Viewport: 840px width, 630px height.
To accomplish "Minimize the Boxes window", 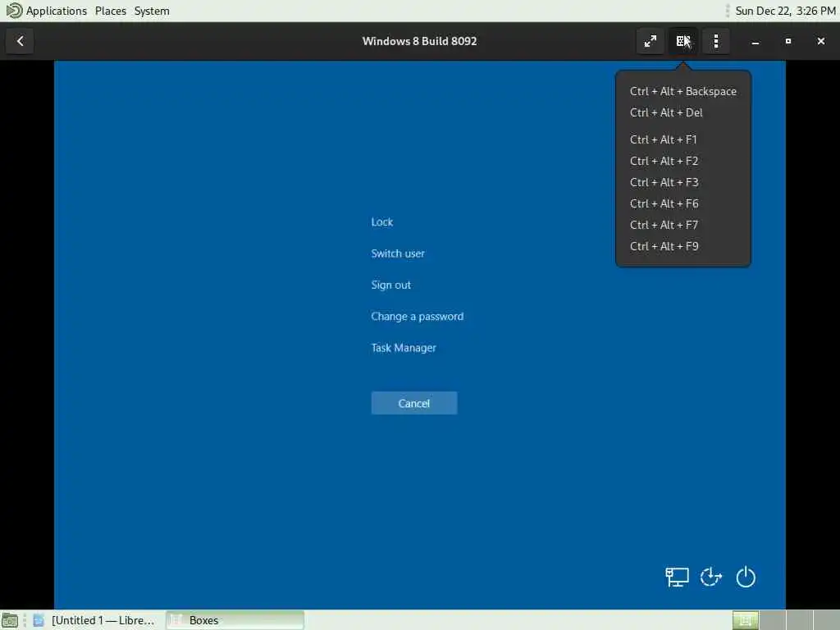I will 756,41.
